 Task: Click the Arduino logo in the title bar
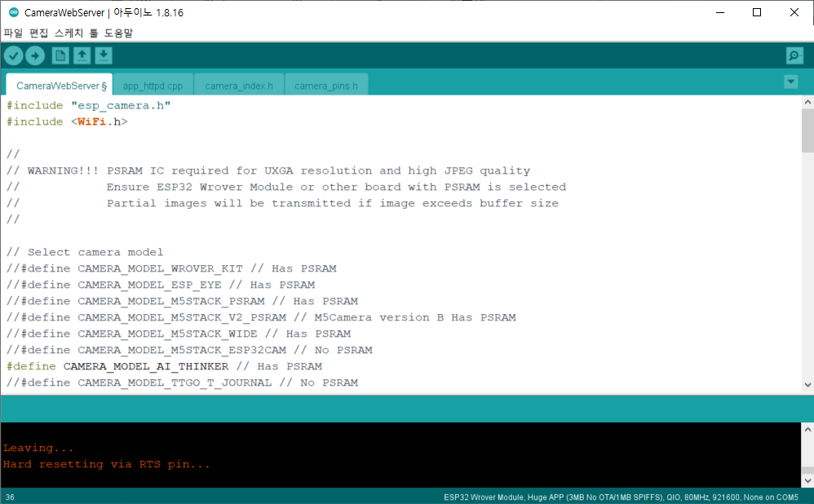click(14, 12)
